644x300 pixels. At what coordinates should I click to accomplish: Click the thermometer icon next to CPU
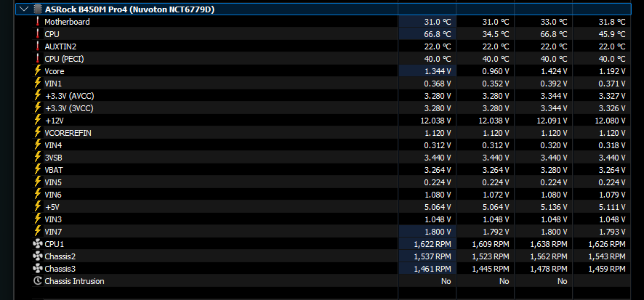pyautogui.click(x=38, y=34)
